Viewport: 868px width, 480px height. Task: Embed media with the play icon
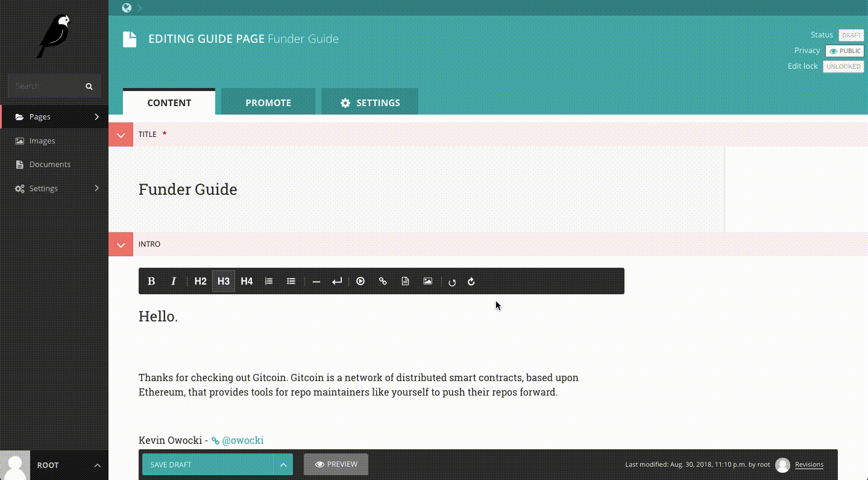point(360,281)
